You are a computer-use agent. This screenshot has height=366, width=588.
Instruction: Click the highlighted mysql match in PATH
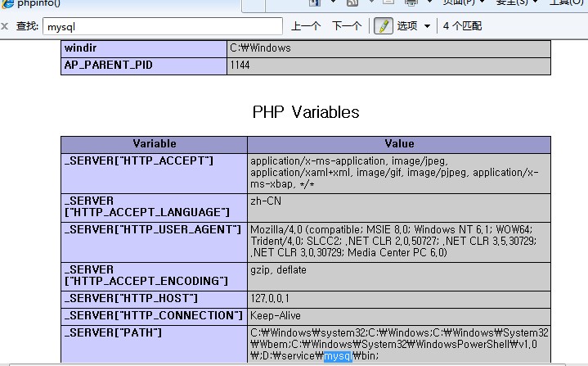(337, 357)
